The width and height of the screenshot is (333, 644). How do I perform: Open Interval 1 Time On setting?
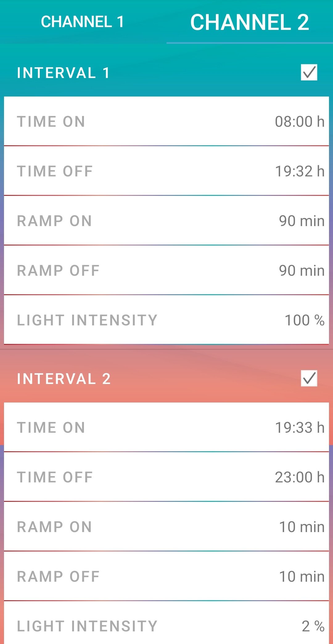pyautogui.click(x=166, y=121)
